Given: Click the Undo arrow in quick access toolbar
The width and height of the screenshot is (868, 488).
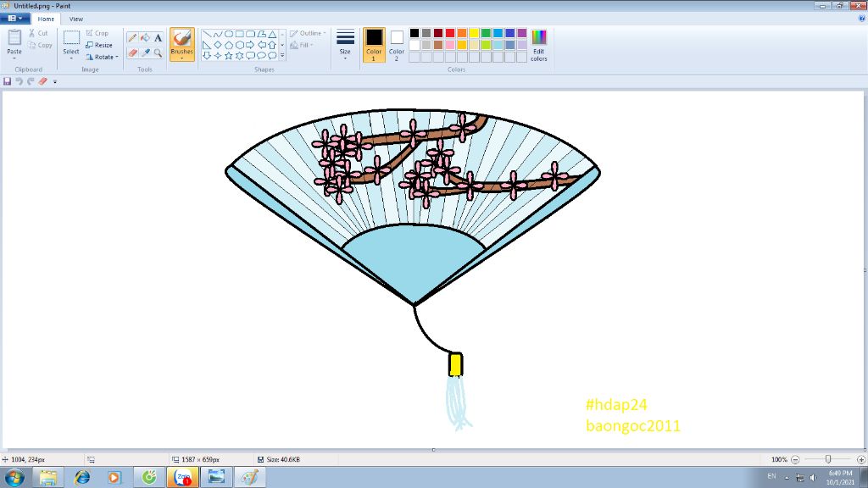Looking at the screenshot, I should click(19, 81).
